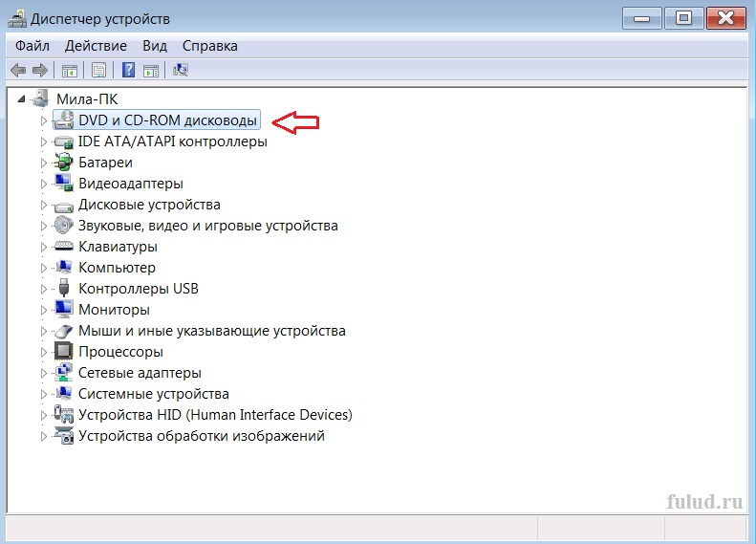Click the Forward arrow toolbar icon
The image size is (756, 544).
pos(40,71)
